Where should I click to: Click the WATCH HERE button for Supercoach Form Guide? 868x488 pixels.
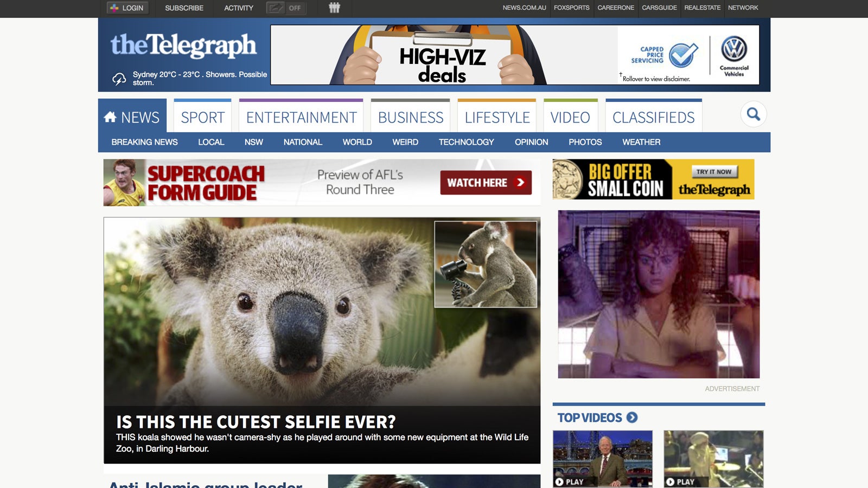(486, 183)
